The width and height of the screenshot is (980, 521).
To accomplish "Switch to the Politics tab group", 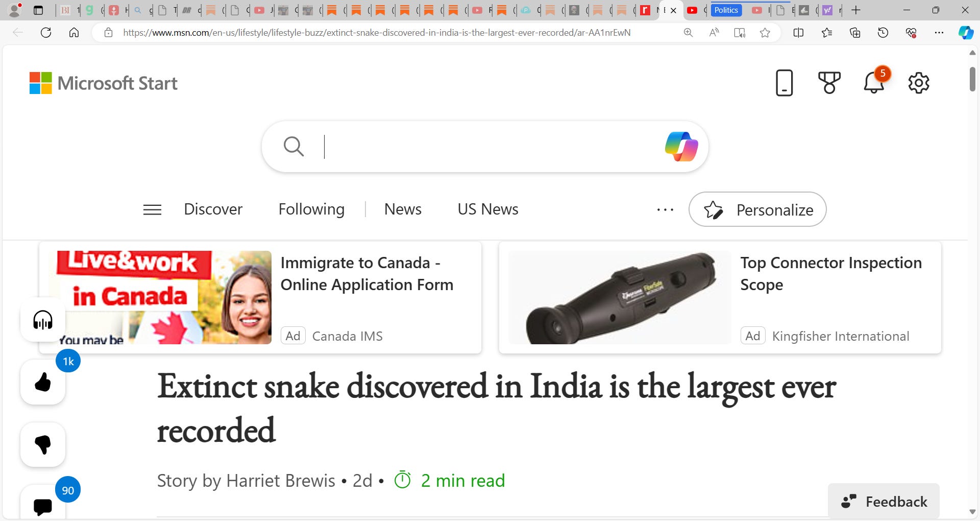I will click(726, 10).
